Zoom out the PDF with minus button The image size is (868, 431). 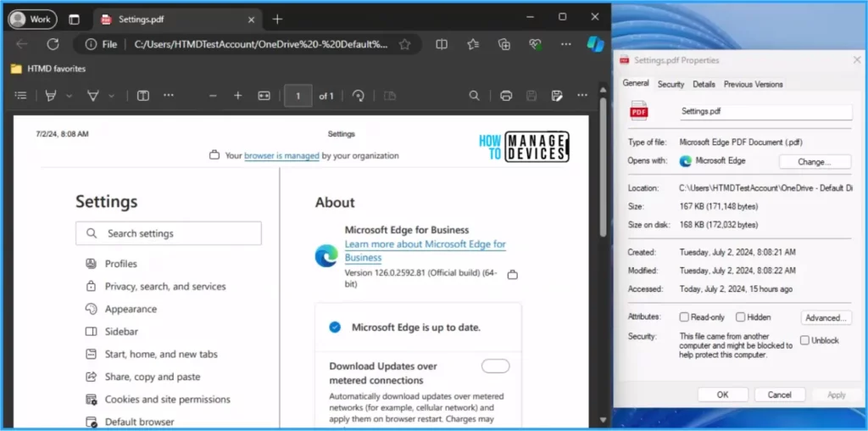pyautogui.click(x=213, y=96)
